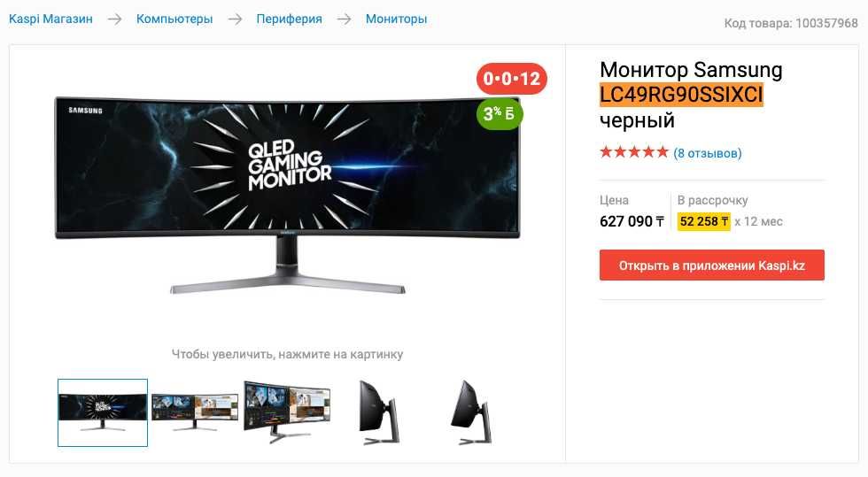Image resolution: width=868 pixels, height=477 pixels.
Task: Open Kaspi Магазин breadcrumb link
Action: click(x=50, y=19)
